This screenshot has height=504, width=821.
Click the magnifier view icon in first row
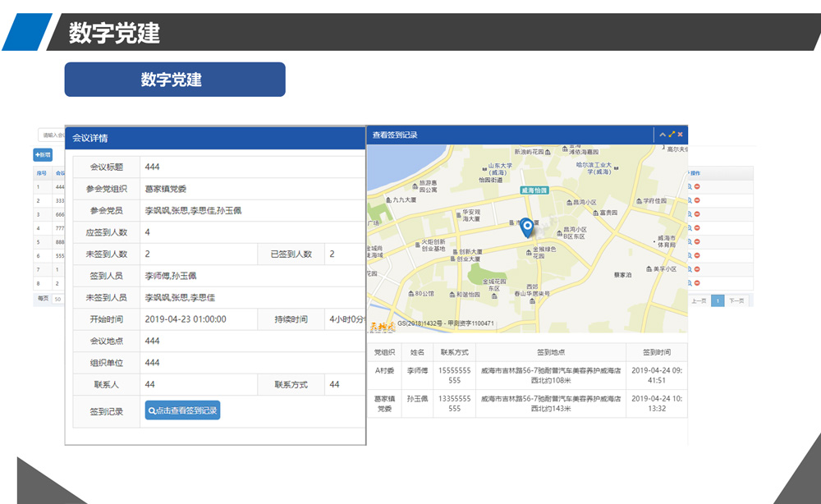pos(690,187)
